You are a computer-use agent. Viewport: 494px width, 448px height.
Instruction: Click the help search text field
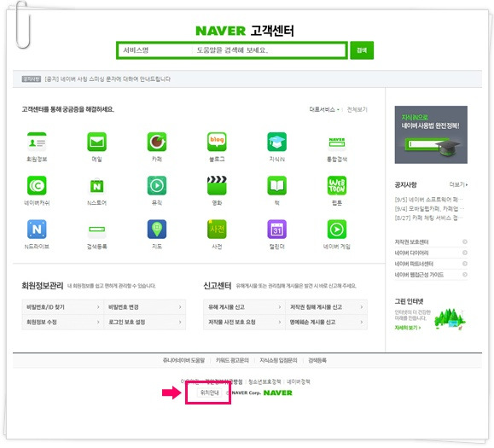270,50
